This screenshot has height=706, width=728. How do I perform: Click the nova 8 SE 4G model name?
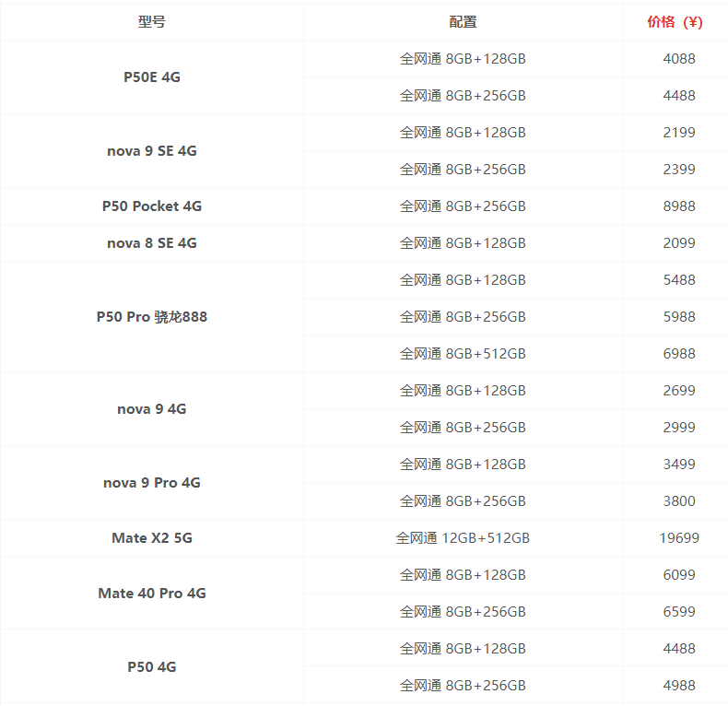coord(152,243)
